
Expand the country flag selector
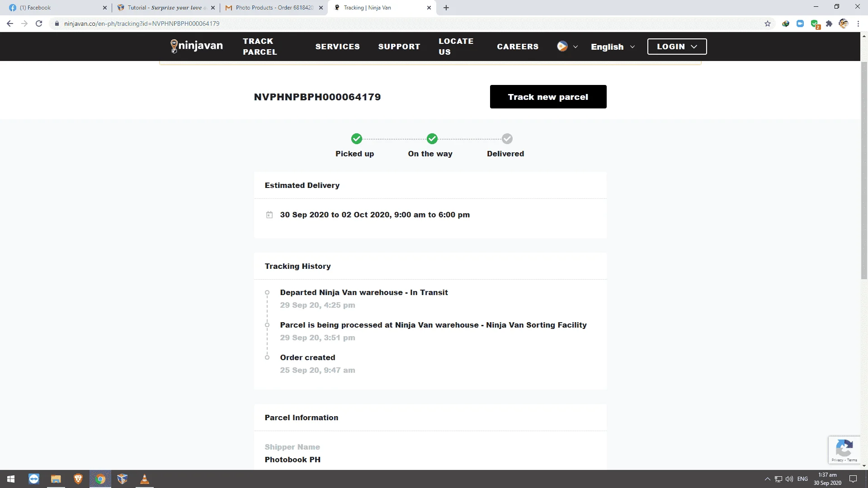coord(567,47)
